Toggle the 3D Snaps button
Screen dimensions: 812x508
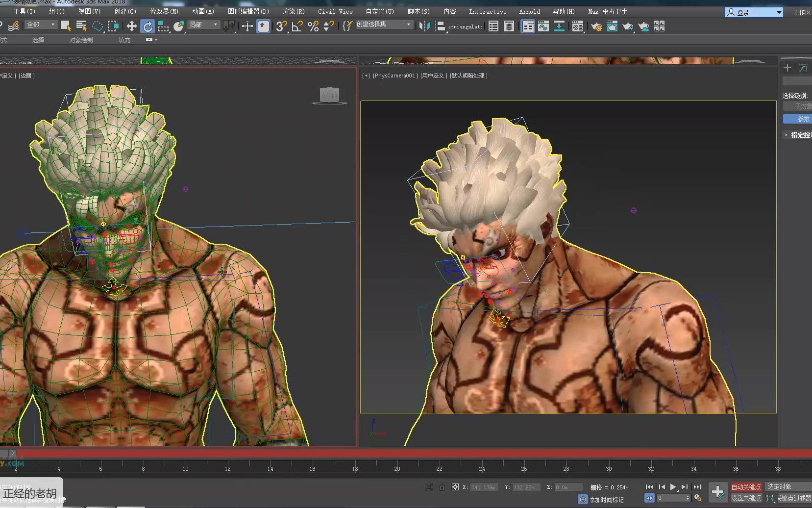pos(281,26)
